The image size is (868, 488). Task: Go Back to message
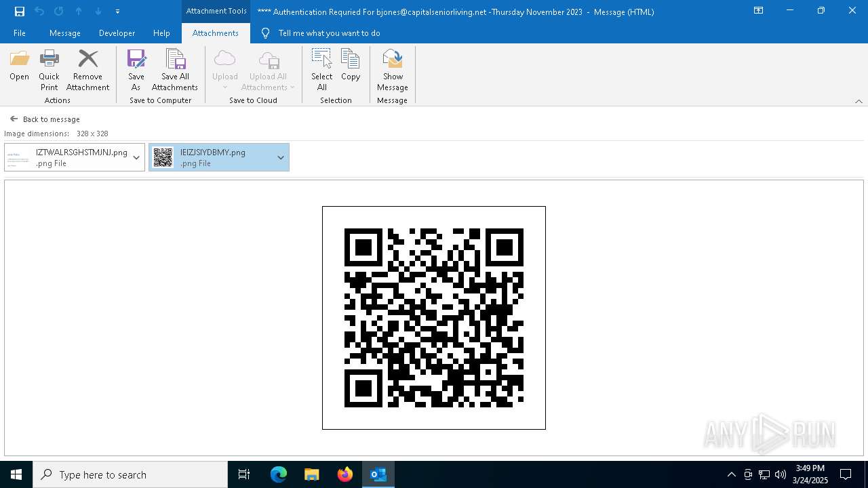[x=45, y=119]
